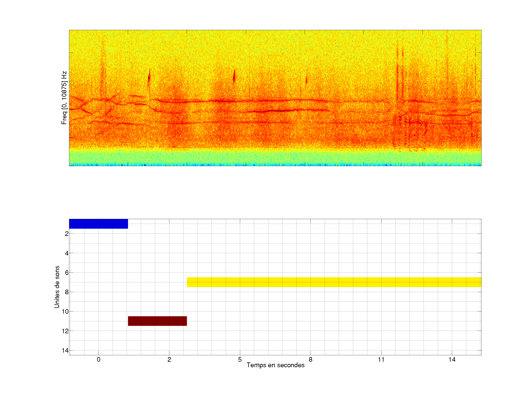Click the dark red sound unit bar

[x=157, y=321]
